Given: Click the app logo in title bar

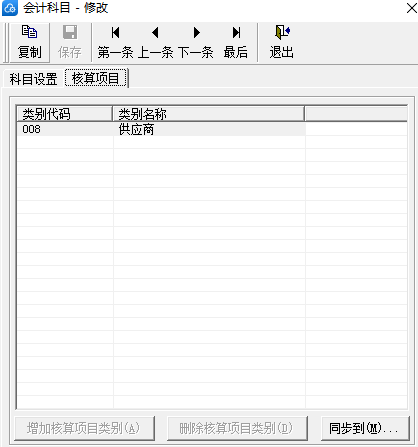Looking at the screenshot, I should 10,8.
